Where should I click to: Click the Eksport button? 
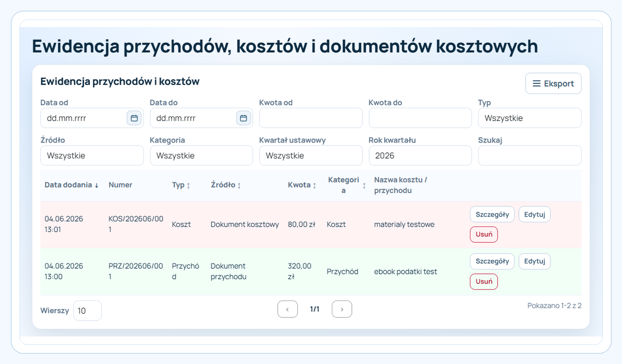(x=553, y=83)
